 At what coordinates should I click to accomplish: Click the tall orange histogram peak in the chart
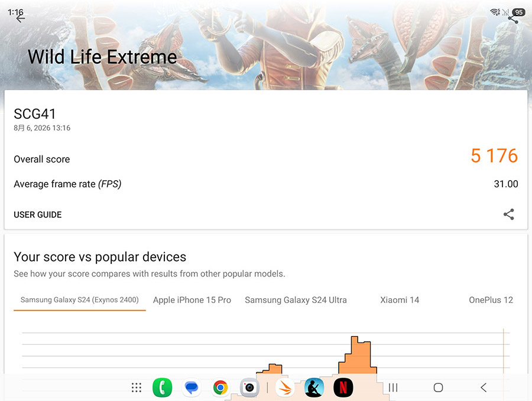coord(358,355)
